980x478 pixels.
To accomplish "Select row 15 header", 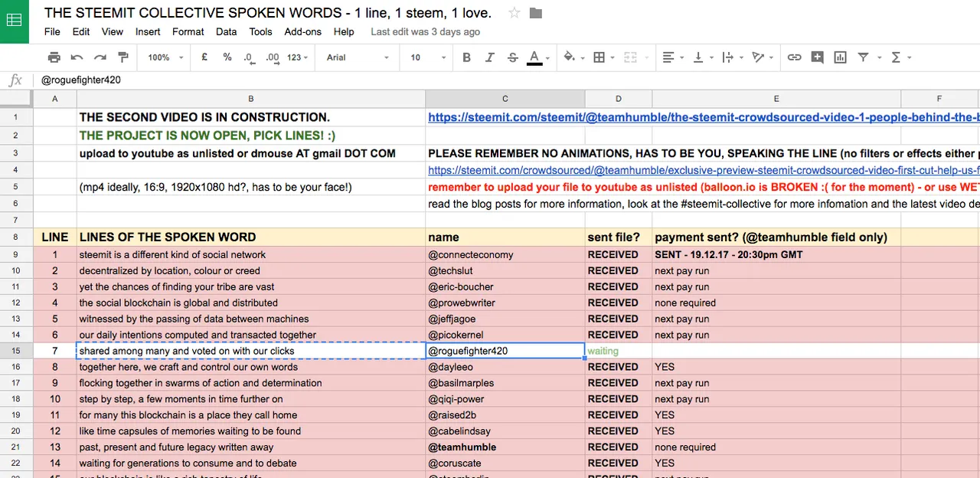I will pos(16,351).
